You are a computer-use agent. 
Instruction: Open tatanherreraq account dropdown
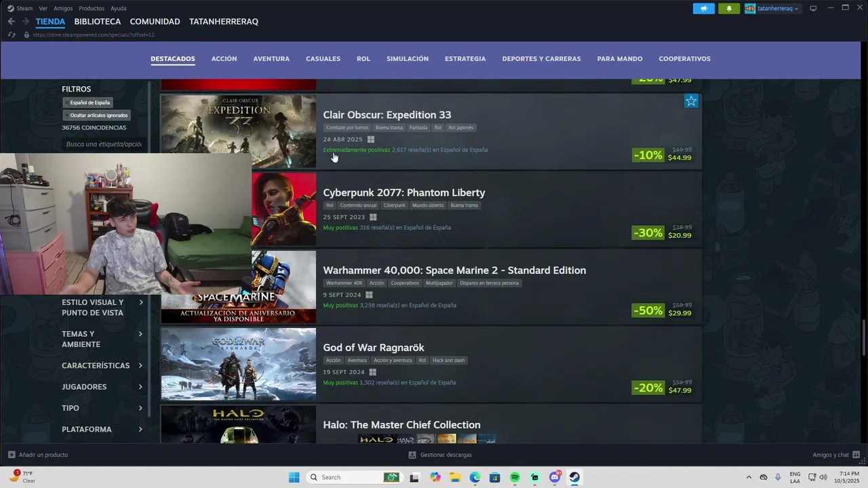pos(772,8)
